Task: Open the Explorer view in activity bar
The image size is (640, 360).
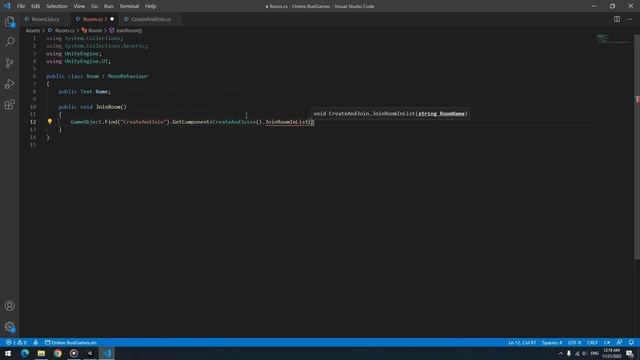Action: pyautogui.click(x=10, y=22)
